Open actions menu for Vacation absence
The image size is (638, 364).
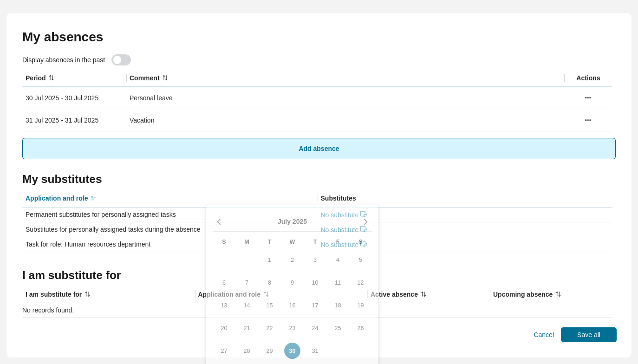(x=588, y=120)
